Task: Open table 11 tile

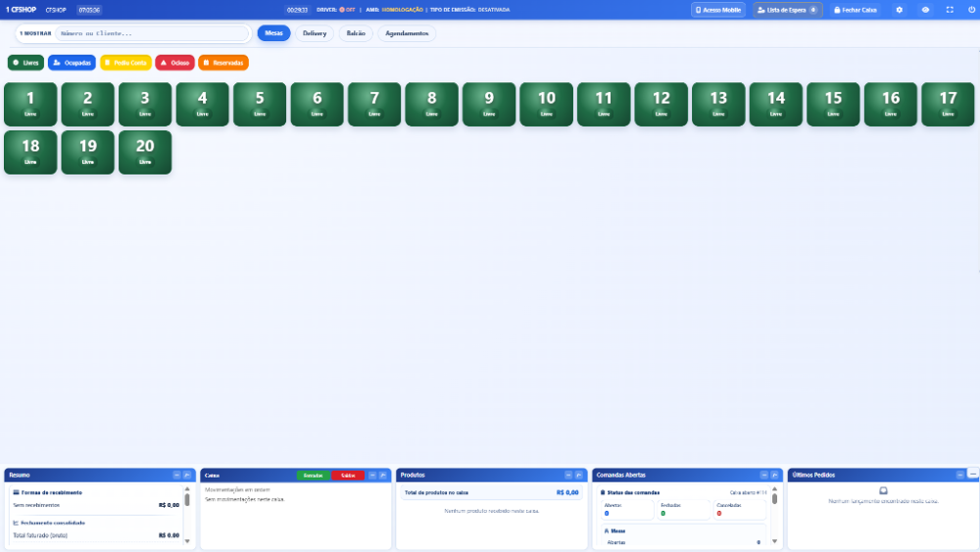Action: (604, 104)
